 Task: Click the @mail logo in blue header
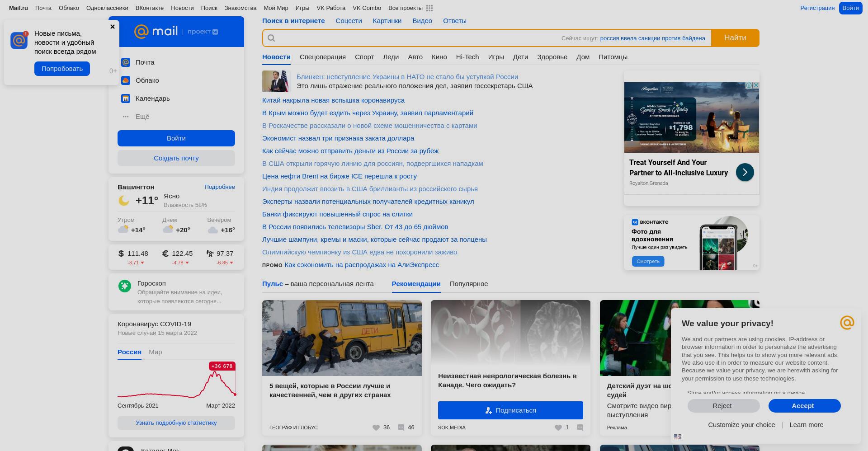(x=156, y=31)
